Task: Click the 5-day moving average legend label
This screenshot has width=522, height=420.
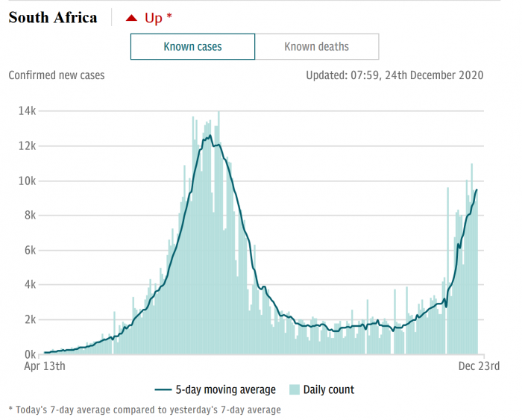Action: click(x=225, y=389)
